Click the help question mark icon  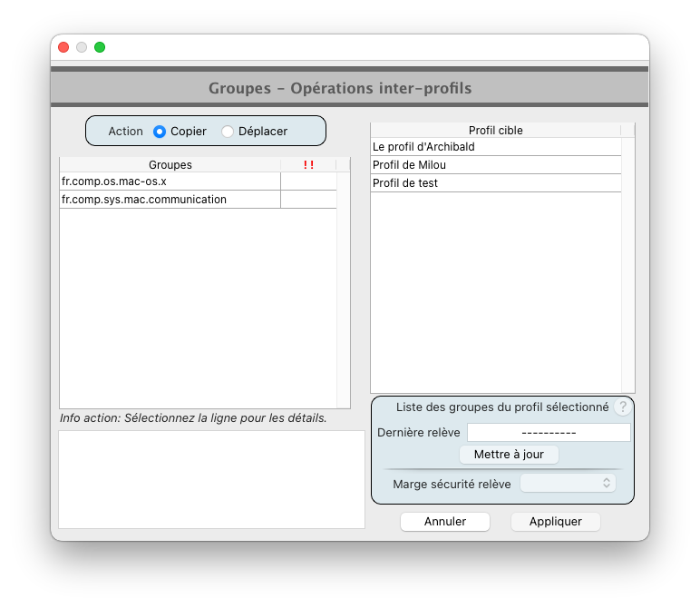coord(622,407)
